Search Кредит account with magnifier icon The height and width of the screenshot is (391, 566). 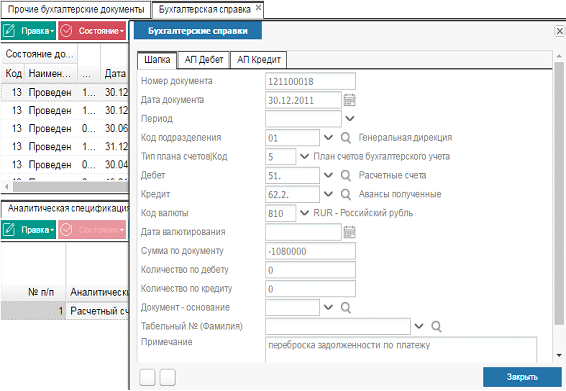tap(345, 194)
